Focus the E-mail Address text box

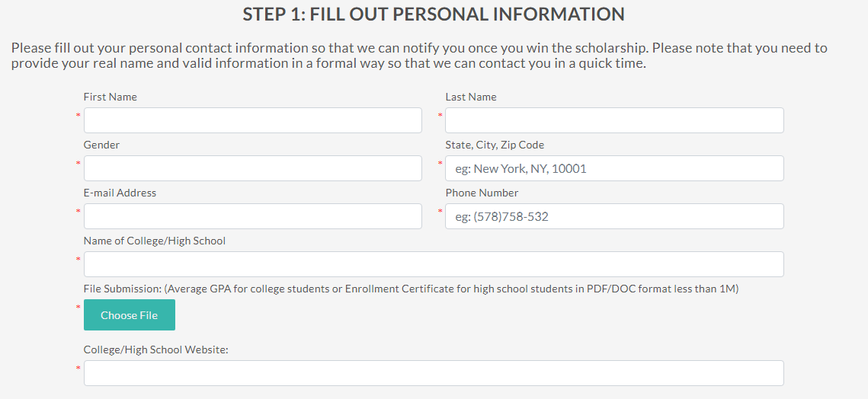(x=252, y=215)
